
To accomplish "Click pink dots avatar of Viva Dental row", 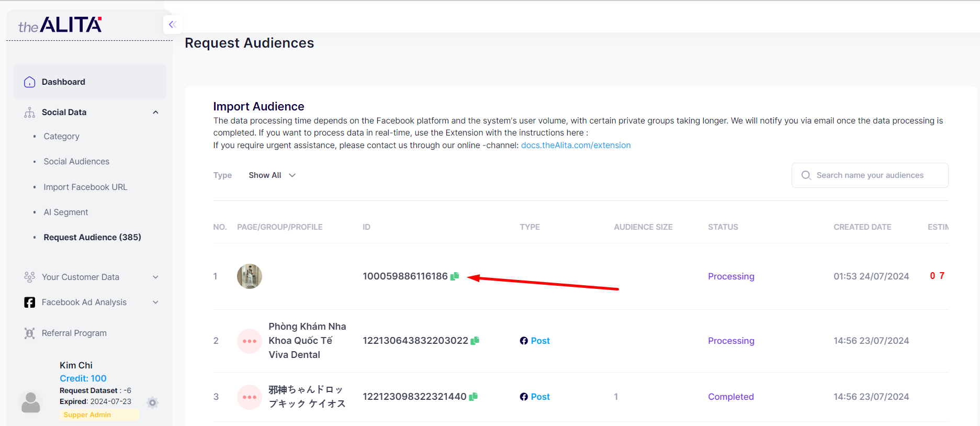I will (249, 341).
